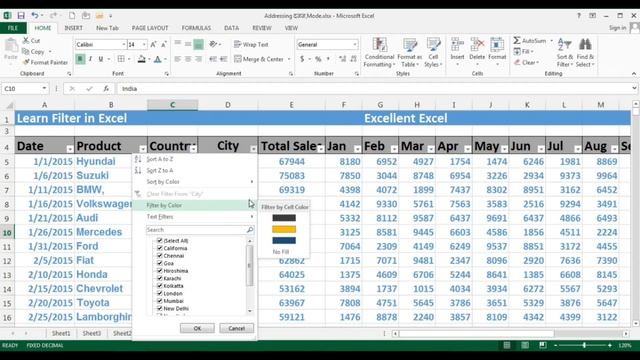Uncheck the Goa checkbox
Viewport: 640px width, 360px height.
point(160,263)
